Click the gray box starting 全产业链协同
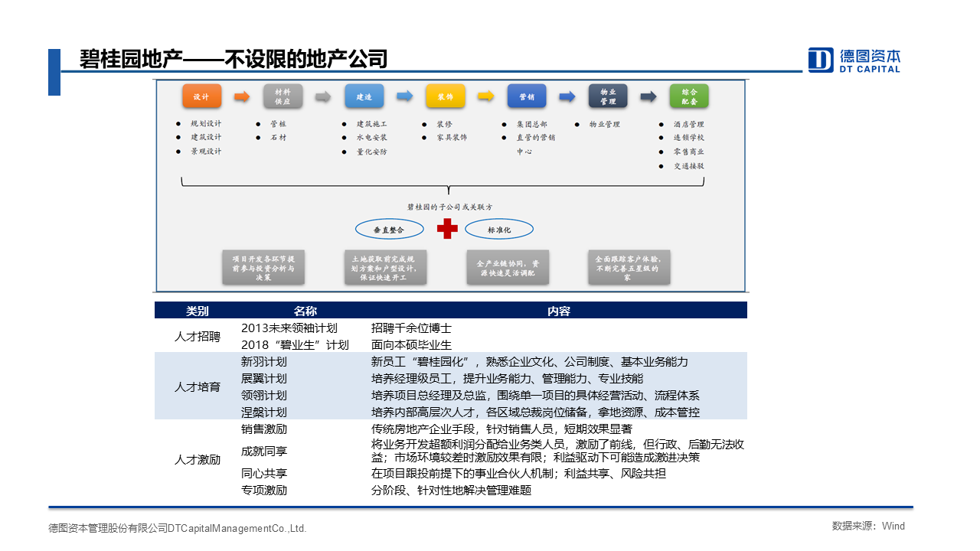 click(508, 269)
